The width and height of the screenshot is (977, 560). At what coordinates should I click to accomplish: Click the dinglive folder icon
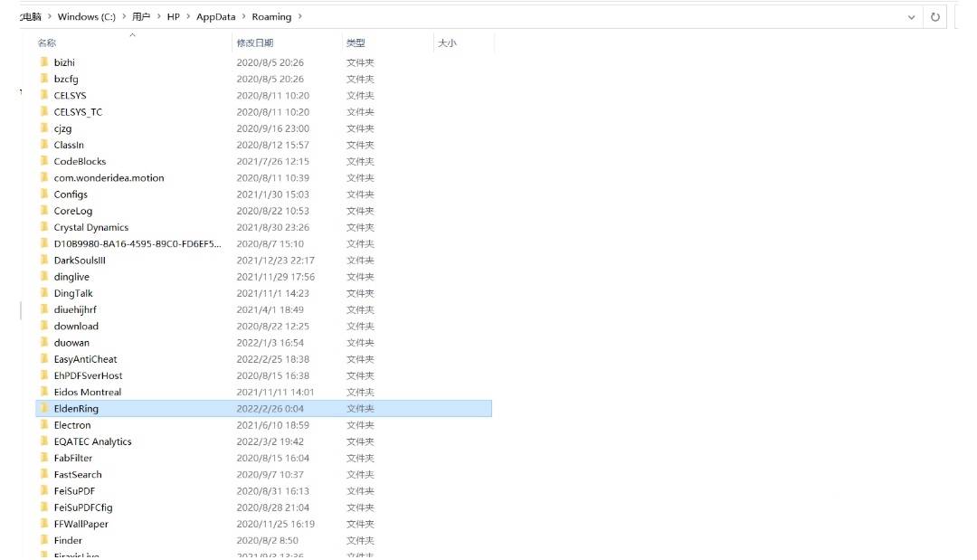[43, 277]
